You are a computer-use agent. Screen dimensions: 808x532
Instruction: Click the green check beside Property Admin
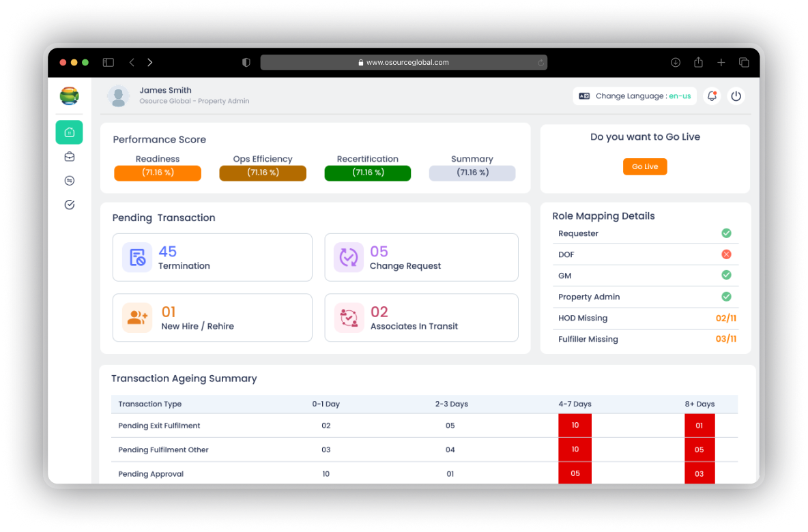coord(726,297)
